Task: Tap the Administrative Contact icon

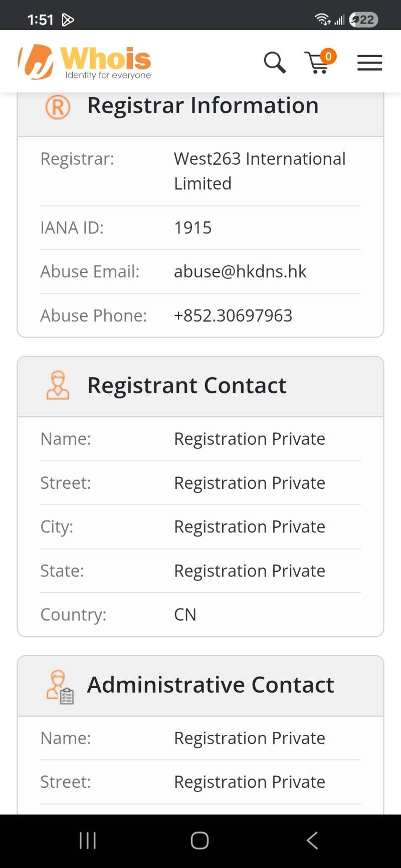Action: (x=60, y=687)
